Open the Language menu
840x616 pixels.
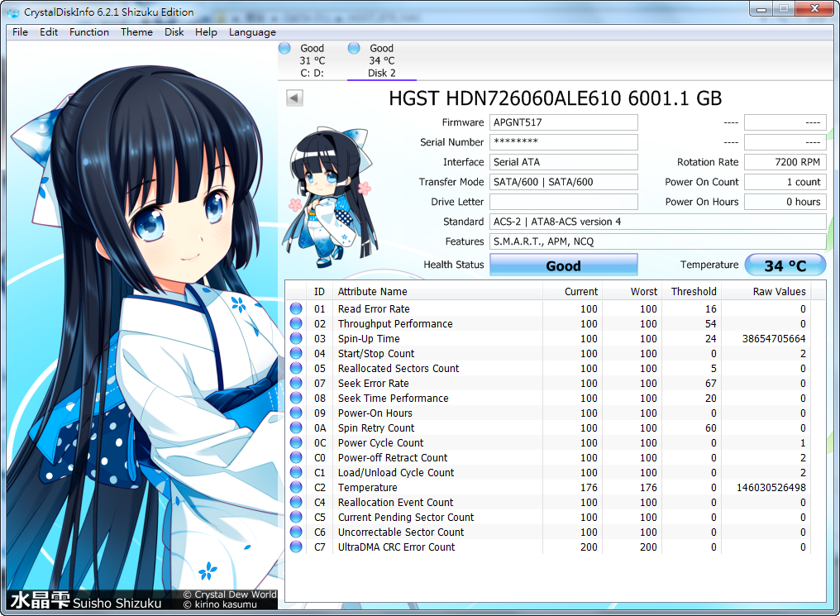(252, 32)
